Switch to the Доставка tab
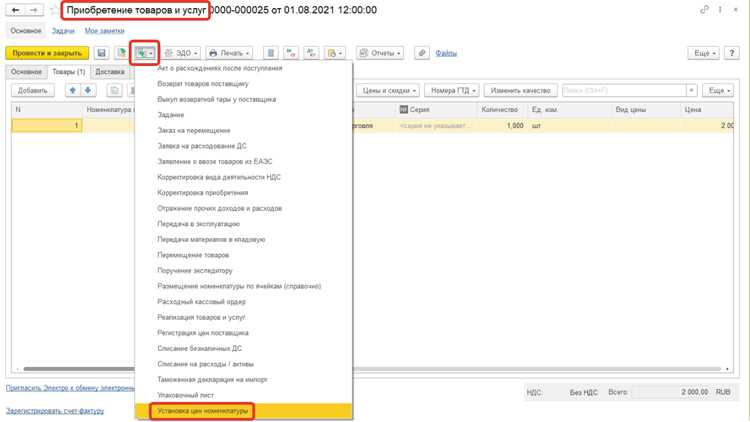Image resolution: width=750 pixels, height=422 pixels. pyautogui.click(x=110, y=72)
